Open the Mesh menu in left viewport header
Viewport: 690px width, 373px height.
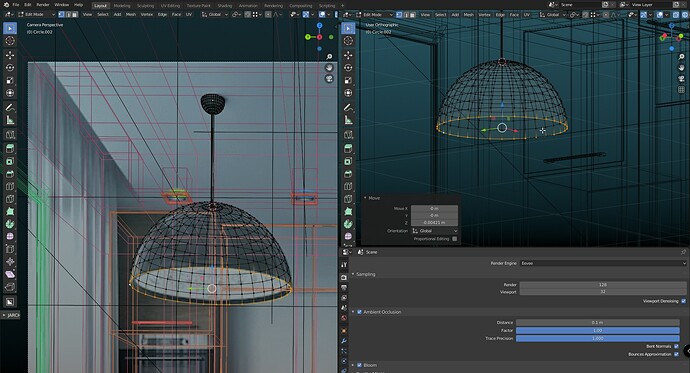click(131, 15)
